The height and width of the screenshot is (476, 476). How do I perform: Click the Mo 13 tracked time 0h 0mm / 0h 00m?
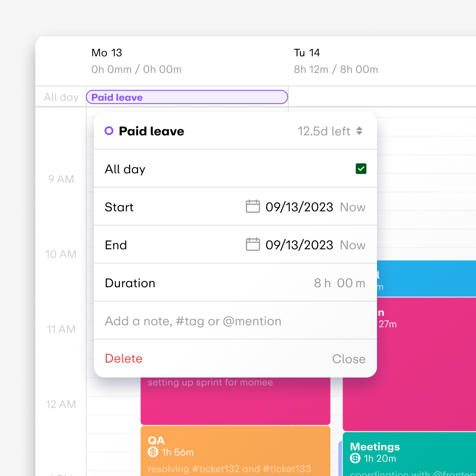(136, 70)
